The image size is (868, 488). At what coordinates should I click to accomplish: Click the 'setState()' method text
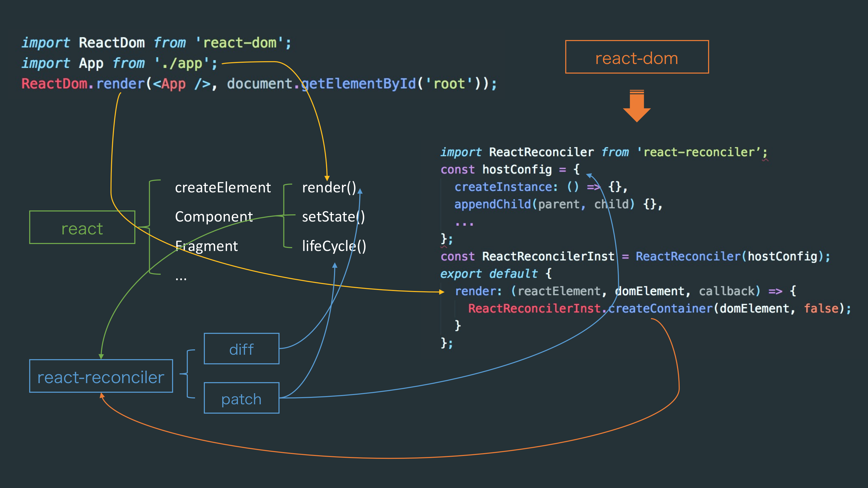[x=333, y=217]
